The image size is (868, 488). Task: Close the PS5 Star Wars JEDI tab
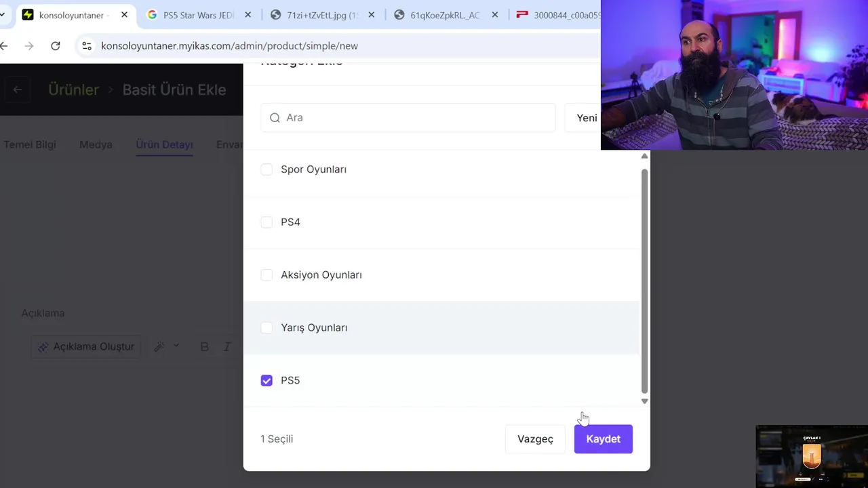pos(248,15)
